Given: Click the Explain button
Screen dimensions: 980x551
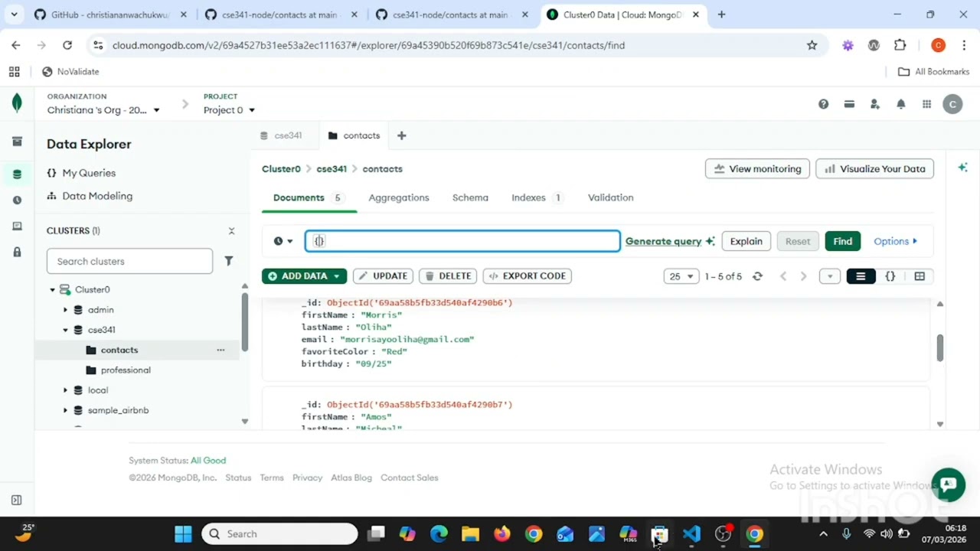Looking at the screenshot, I should [x=746, y=241].
